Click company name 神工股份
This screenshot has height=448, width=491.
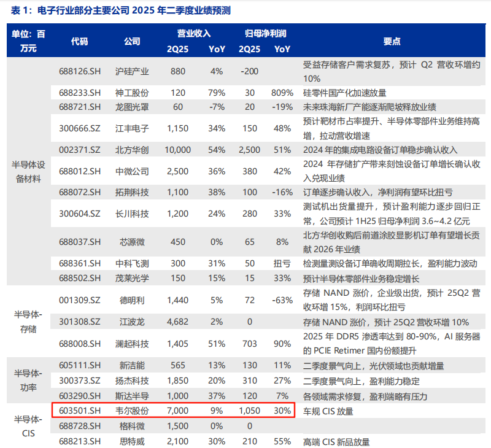click(132, 93)
